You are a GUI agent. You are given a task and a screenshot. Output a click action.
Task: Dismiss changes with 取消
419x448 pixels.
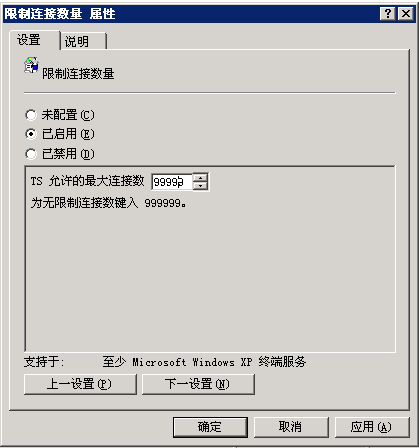tap(291, 427)
